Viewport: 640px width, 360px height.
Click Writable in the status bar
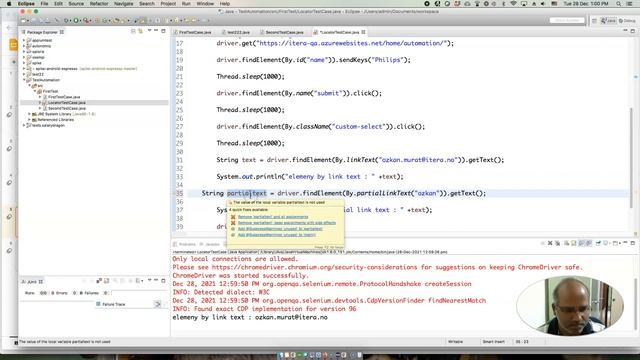(456, 342)
